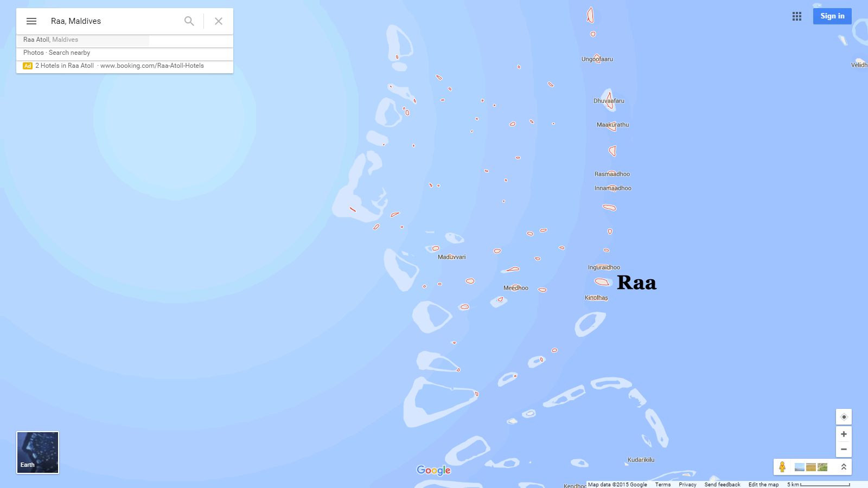Click the search box containing Raa, Maldives

114,21
